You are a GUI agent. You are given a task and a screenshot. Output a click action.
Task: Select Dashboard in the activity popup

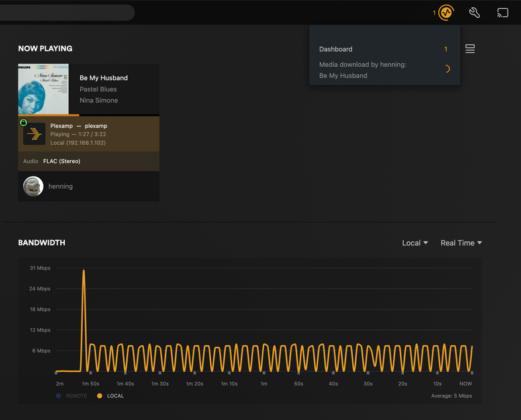336,49
